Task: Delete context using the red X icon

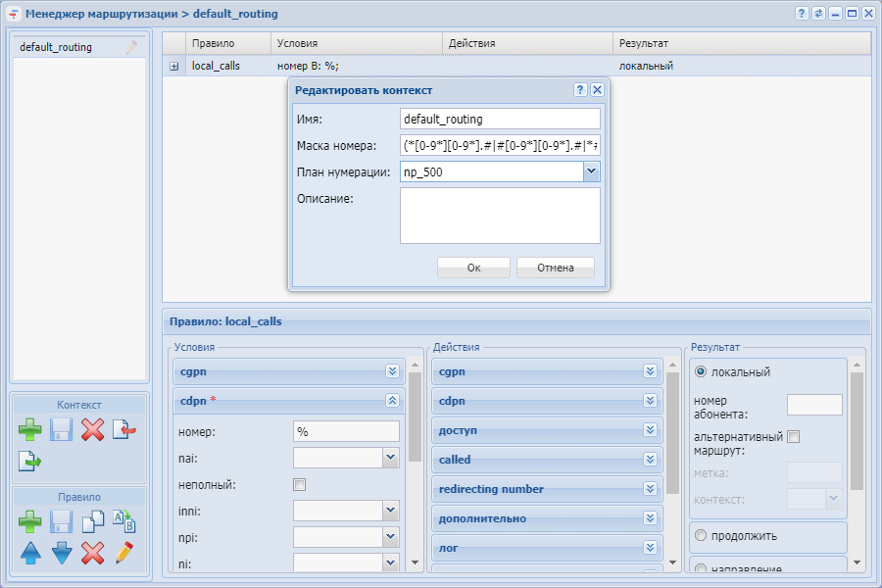Action: (92, 429)
